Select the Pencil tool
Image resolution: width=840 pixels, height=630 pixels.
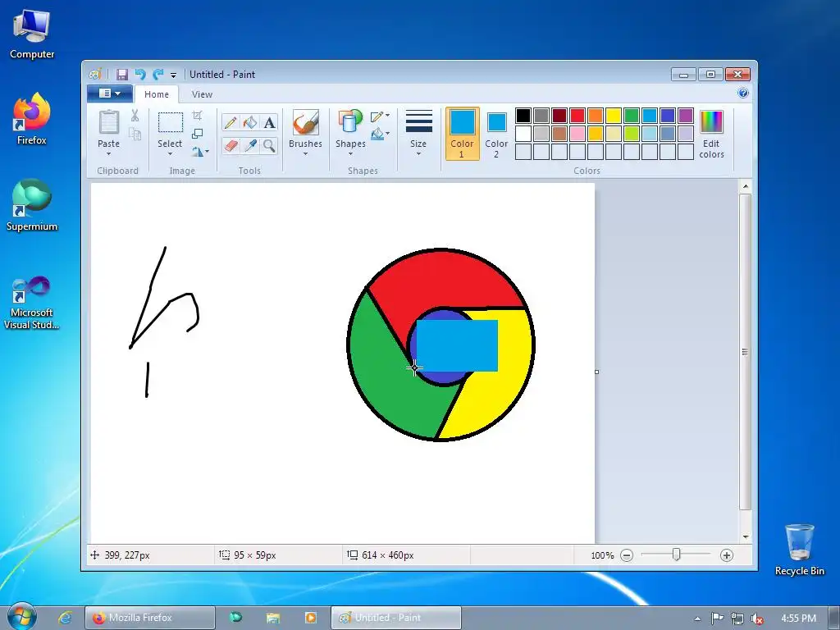coord(231,123)
